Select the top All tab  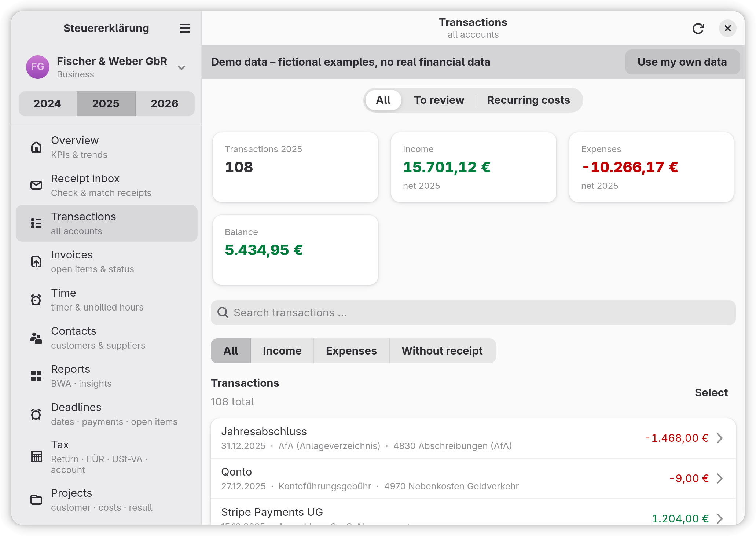(383, 100)
